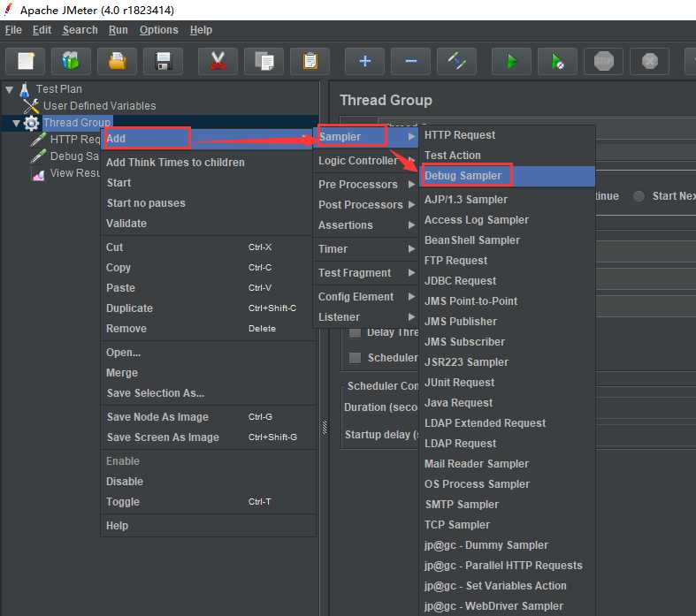Choose Add in the context menu
Image resolution: width=696 pixels, height=616 pixels.
pyautogui.click(x=208, y=139)
